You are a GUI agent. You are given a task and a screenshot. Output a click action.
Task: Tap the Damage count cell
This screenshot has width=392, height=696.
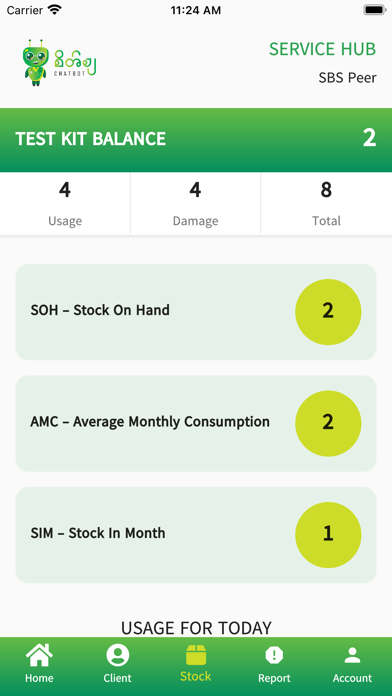coord(195,203)
